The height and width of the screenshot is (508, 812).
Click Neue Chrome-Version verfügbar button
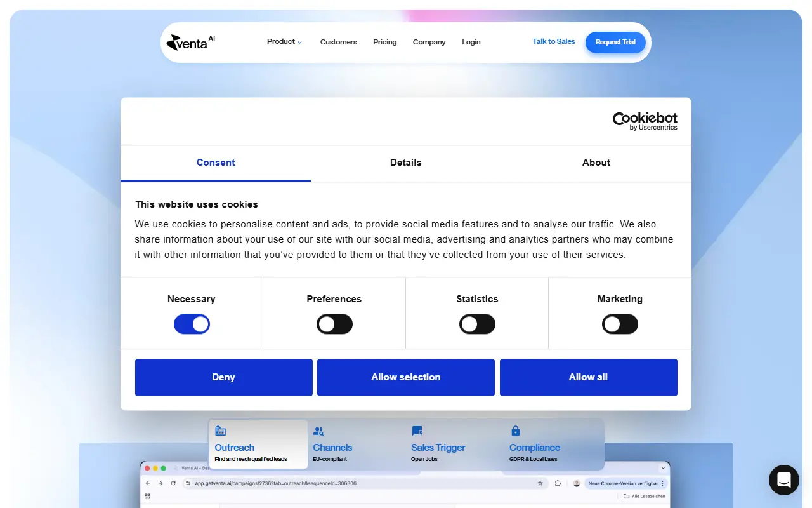[x=626, y=483]
